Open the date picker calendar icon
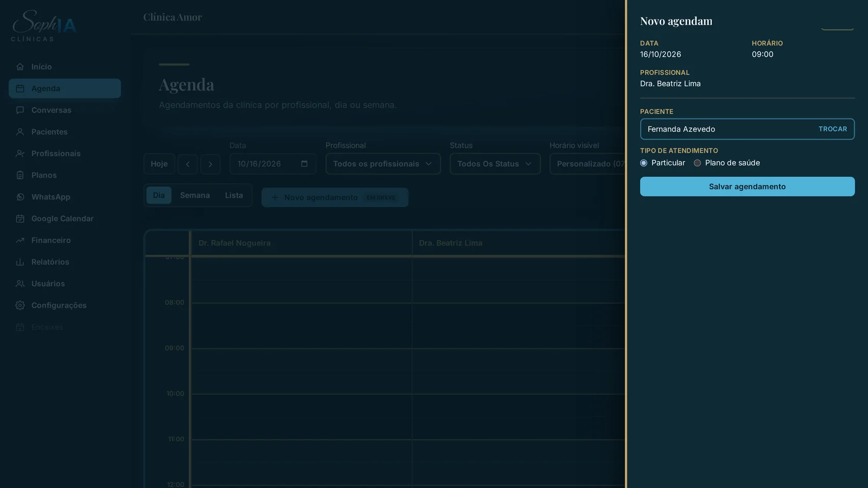868x488 pixels. [304, 164]
